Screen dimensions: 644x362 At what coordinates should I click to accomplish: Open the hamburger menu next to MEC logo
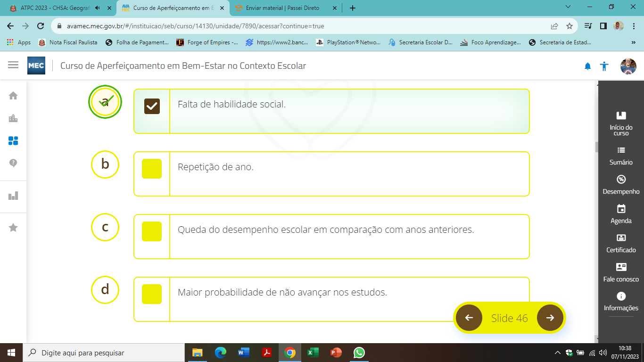[x=13, y=65]
